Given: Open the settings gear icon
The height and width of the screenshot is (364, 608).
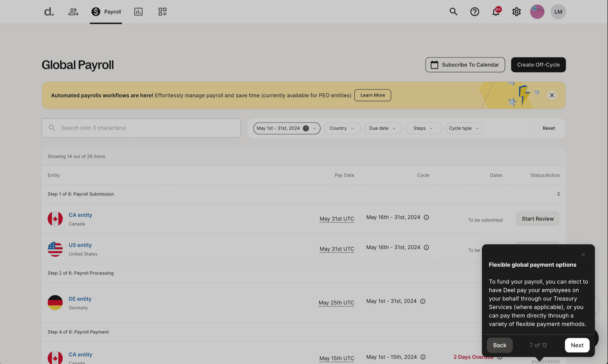Looking at the screenshot, I should tap(516, 12).
